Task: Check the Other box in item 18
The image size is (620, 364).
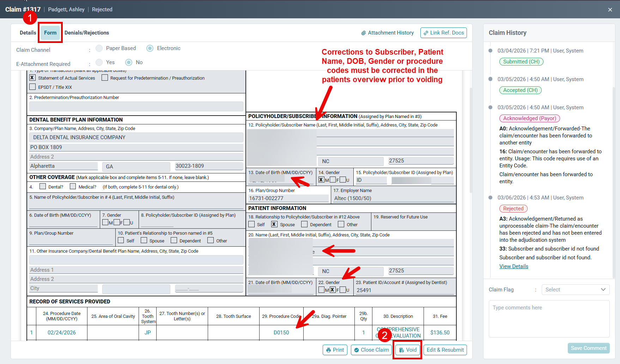Action: tap(341, 224)
